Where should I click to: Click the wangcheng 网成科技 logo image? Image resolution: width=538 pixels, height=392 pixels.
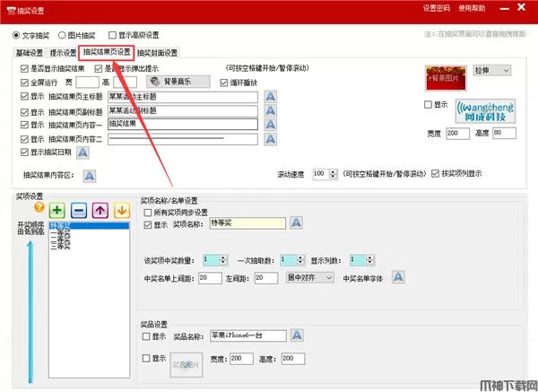tap(485, 111)
